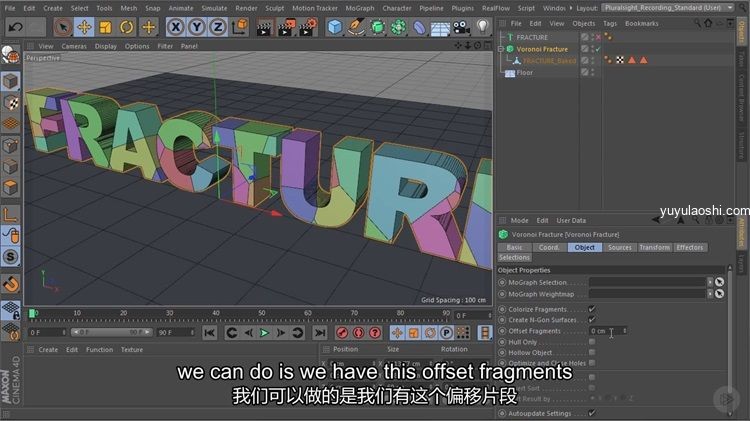
Task: Switch to the Sources tab
Action: (x=619, y=247)
